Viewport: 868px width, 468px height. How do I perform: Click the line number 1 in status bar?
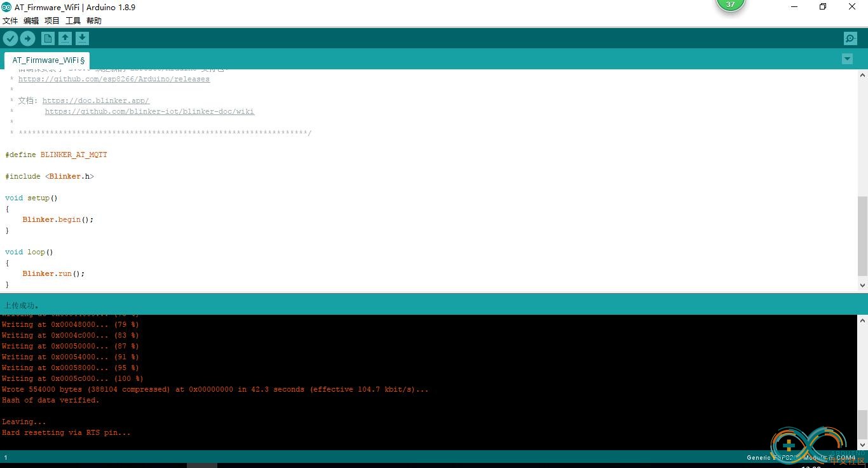point(6,458)
